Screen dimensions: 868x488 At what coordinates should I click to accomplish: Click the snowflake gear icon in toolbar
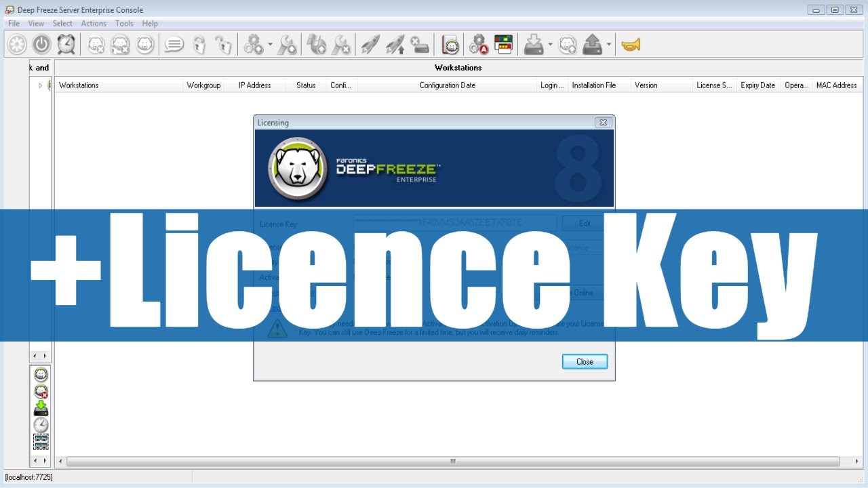[x=17, y=45]
